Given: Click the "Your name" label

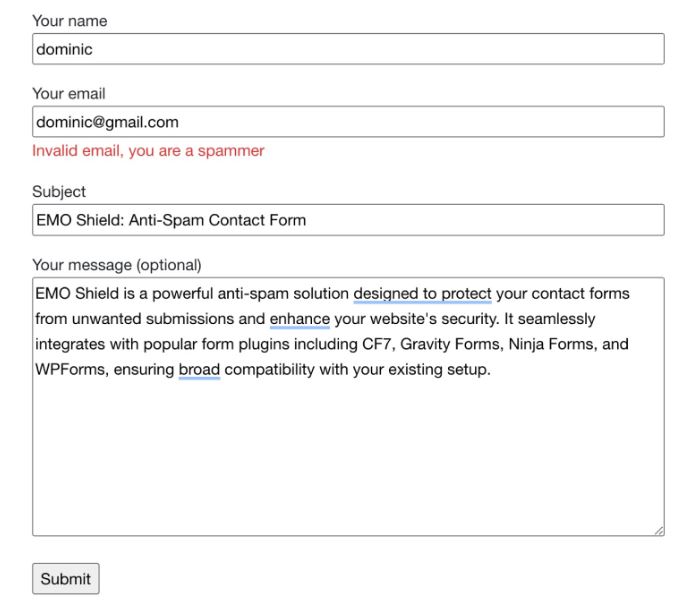Looking at the screenshot, I should (70, 21).
